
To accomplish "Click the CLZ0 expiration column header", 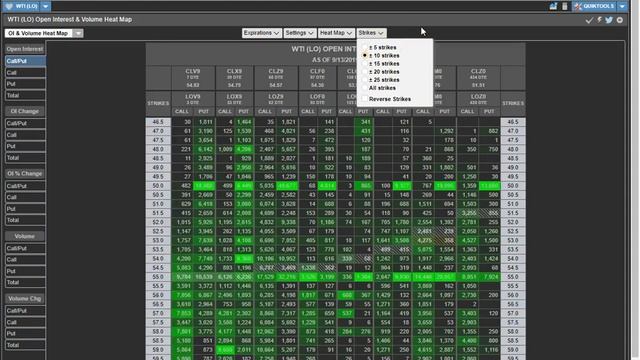I will click(478, 78).
